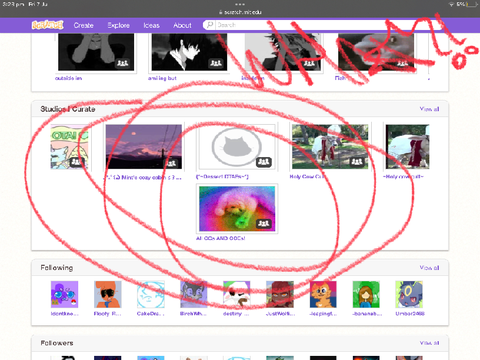Open the Umbreon avatar in Following
The width and height of the screenshot is (480, 360).
coord(409,294)
